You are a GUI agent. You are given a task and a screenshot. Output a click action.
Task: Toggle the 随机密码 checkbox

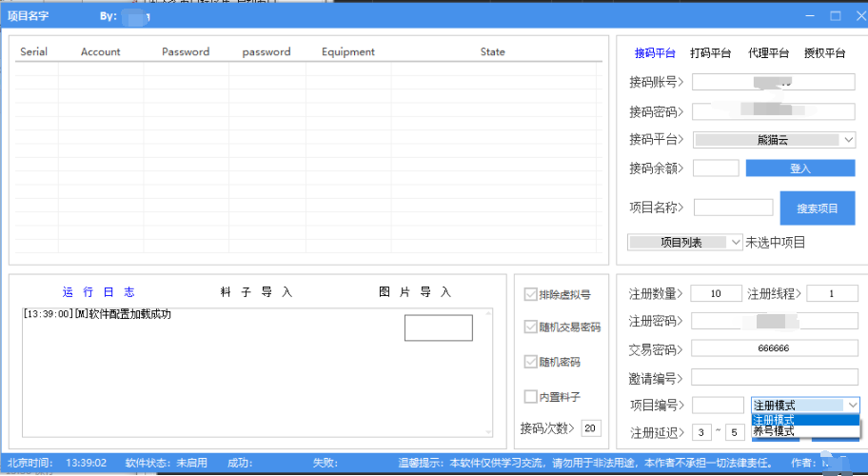click(530, 362)
